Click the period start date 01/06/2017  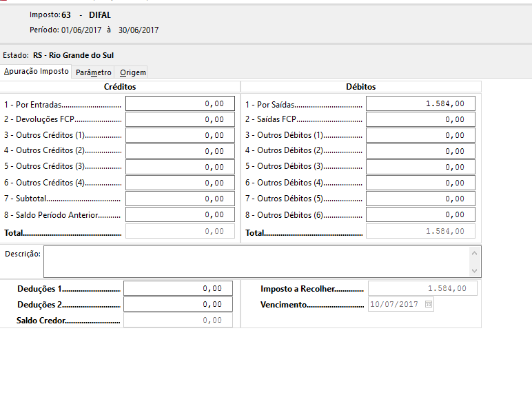tap(81, 30)
